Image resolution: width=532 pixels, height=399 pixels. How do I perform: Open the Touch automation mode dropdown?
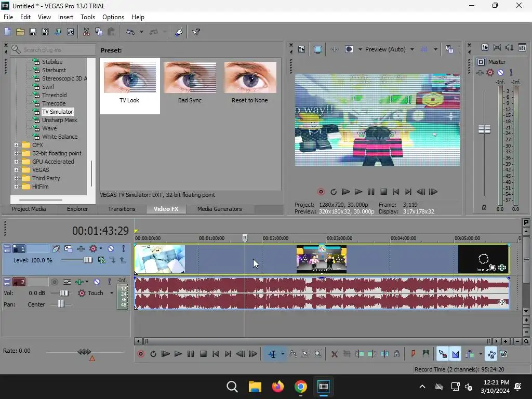coord(112,293)
